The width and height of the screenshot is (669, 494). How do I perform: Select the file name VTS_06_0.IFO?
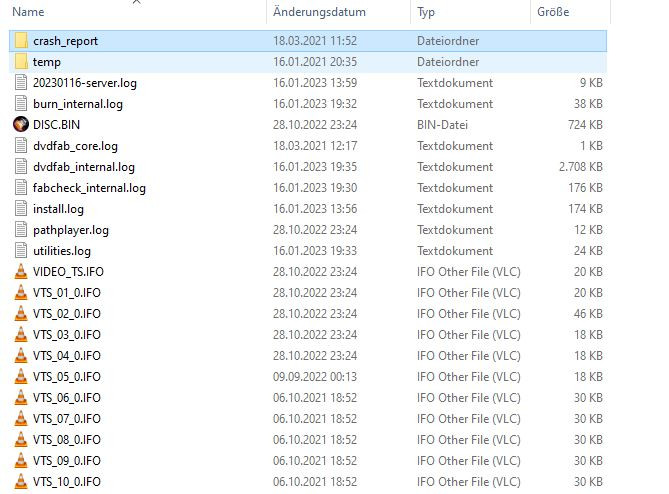tap(67, 398)
